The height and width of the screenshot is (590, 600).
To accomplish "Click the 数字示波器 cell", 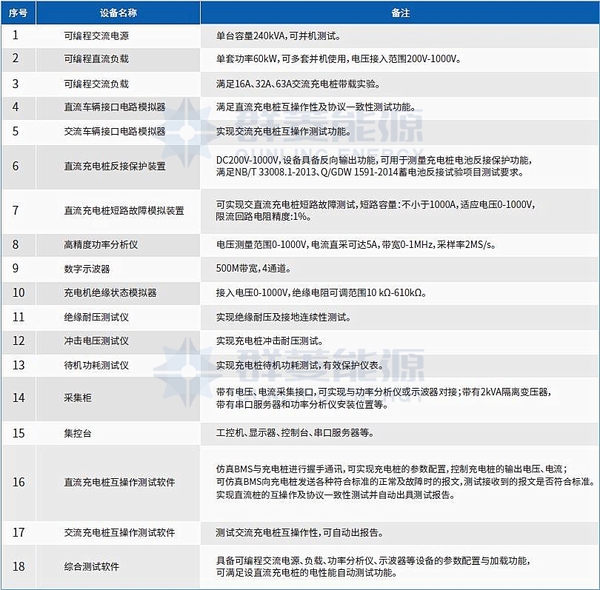I will pos(87,269).
